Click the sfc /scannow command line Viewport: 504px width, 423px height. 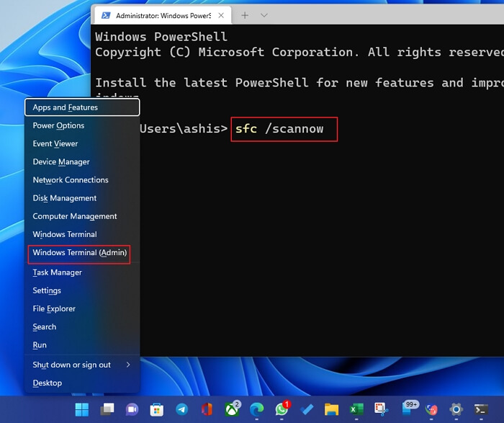(284, 129)
